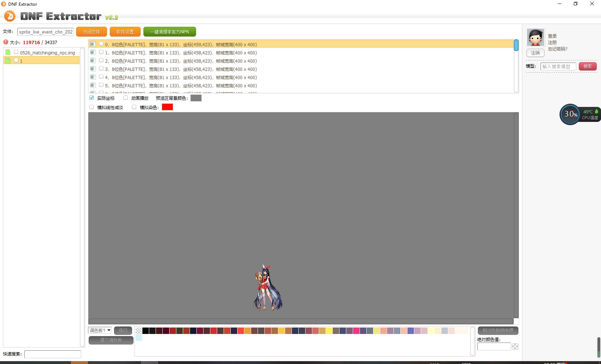The height and width of the screenshot is (364, 601).
Task: Click the red warning icon beside 大小
Action: pos(6,42)
